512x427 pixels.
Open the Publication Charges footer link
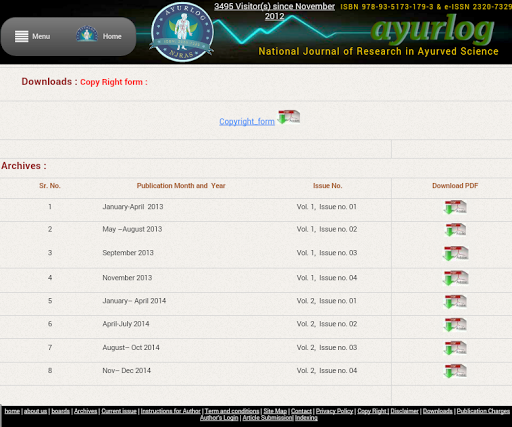(x=483, y=411)
